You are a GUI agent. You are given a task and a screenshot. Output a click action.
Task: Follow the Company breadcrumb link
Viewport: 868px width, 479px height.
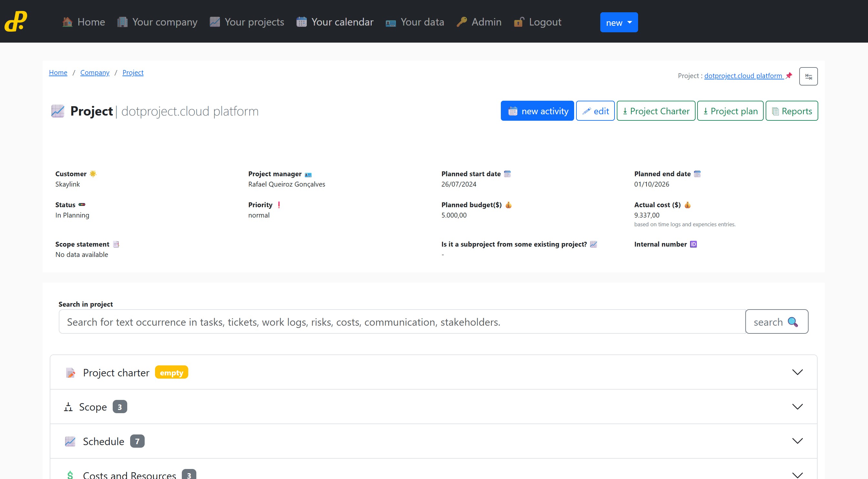point(95,72)
